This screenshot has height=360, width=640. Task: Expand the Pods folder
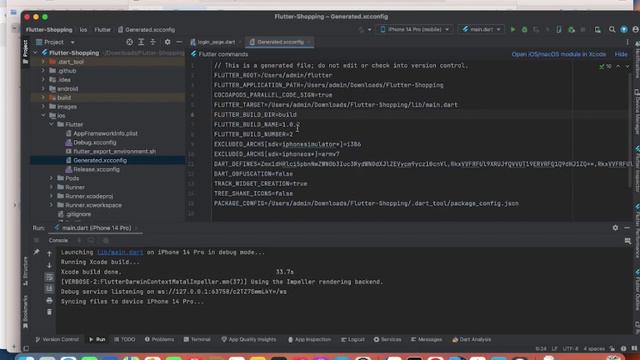pyautogui.click(x=52, y=178)
